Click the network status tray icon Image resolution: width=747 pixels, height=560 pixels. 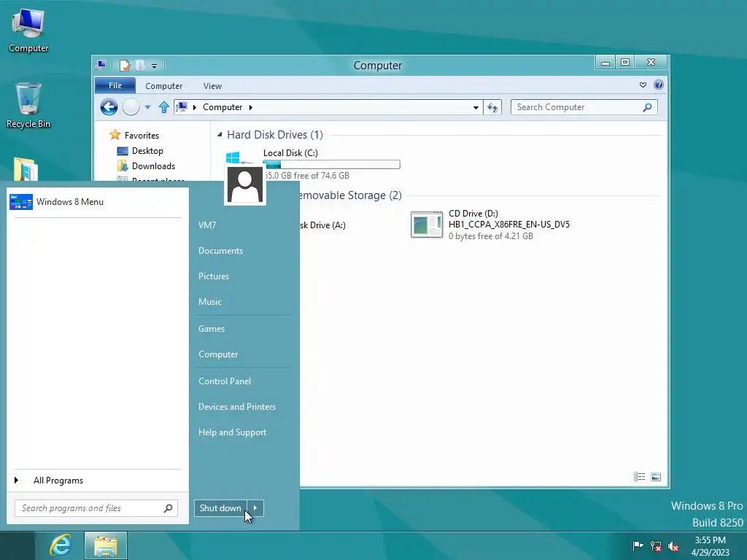click(656, 545)
